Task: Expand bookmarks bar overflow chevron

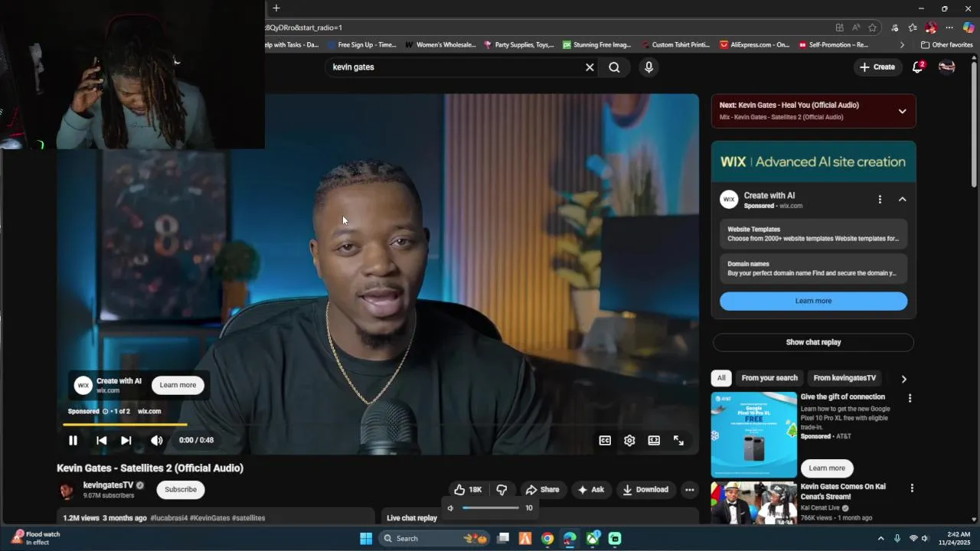Action: (902, 45)
